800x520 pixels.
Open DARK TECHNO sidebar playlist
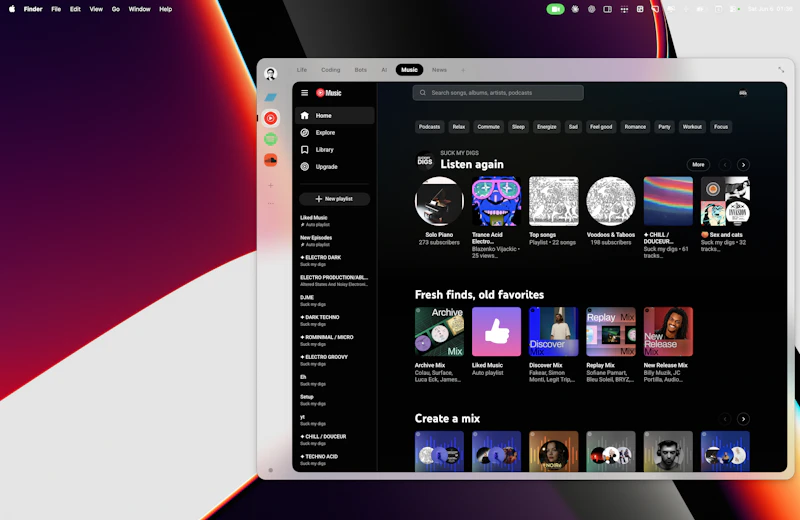coord(335,320)
